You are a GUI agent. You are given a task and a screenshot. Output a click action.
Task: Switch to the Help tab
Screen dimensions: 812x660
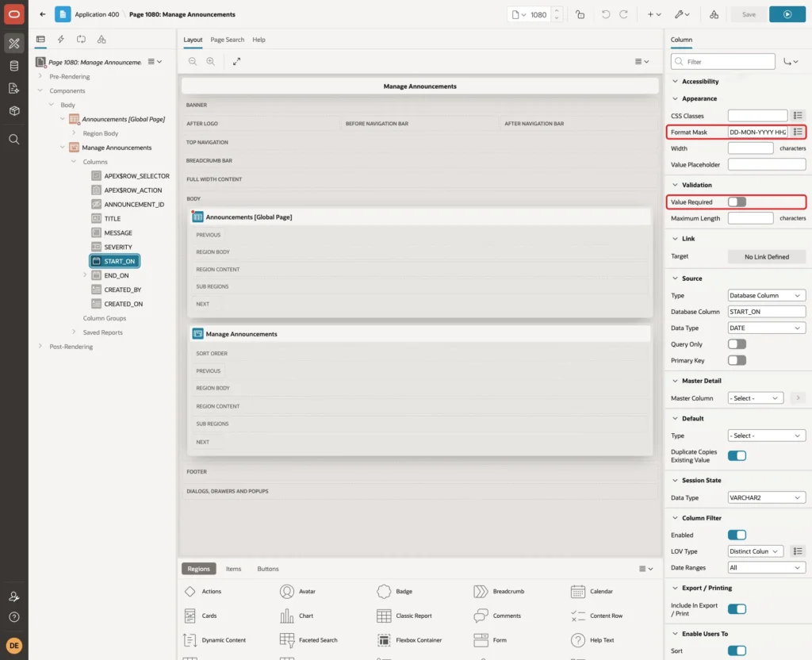tap(259, 40)
